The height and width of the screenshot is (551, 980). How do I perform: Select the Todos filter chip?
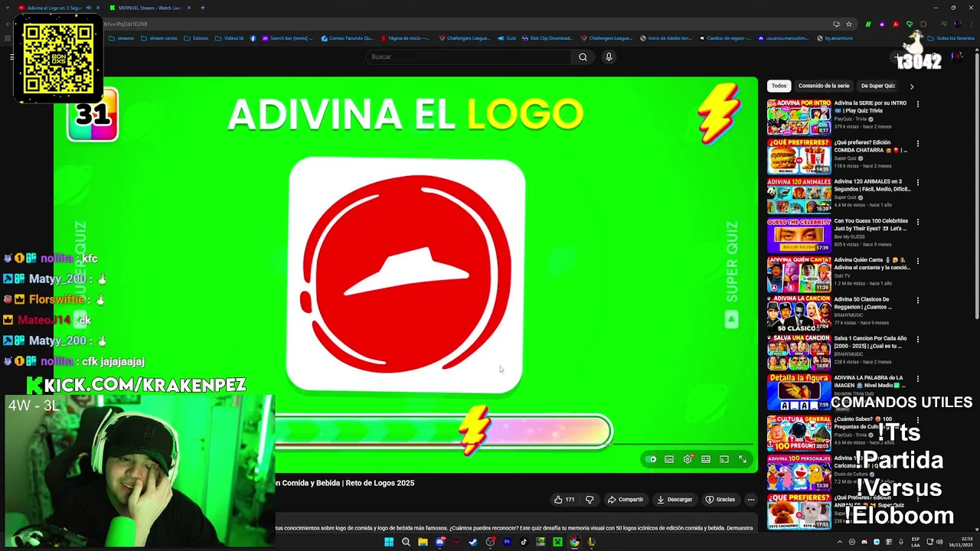(779, 86)
